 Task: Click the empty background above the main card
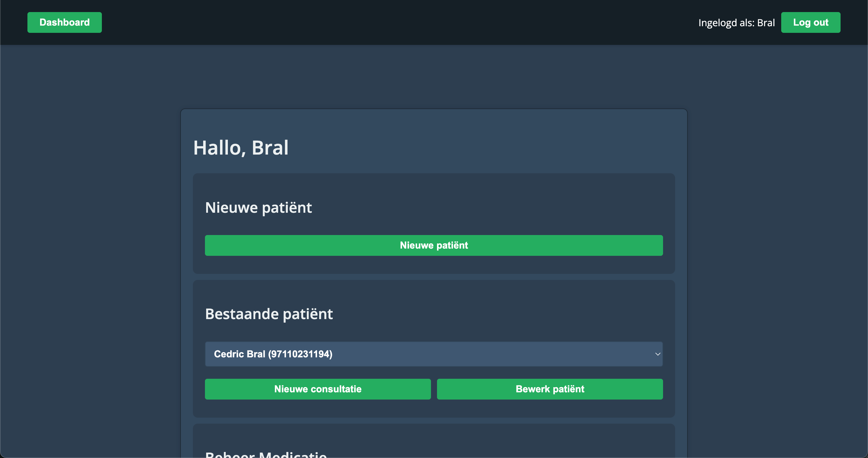click(x=434, y=77)
